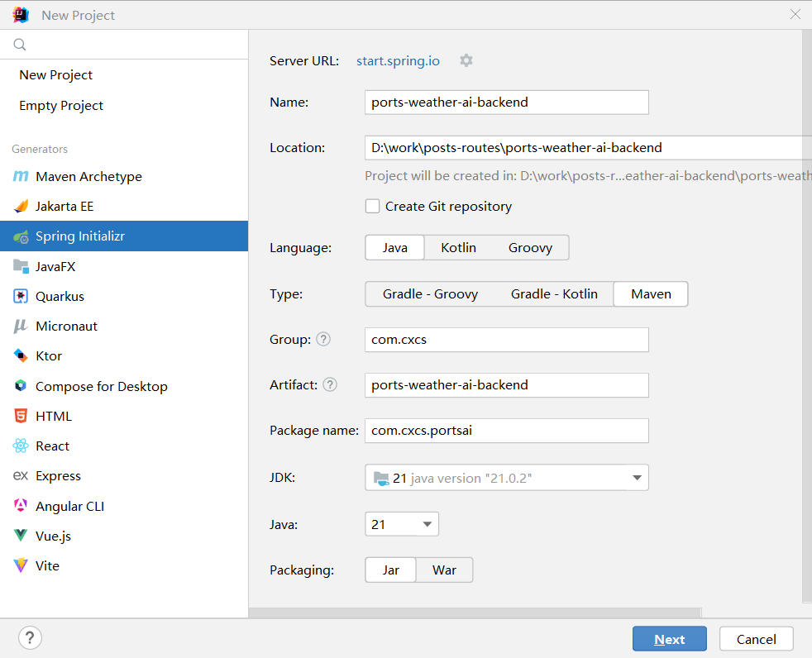Click the React atom icon
Viewport: 812px width, 658px height.
pos(21,446)
